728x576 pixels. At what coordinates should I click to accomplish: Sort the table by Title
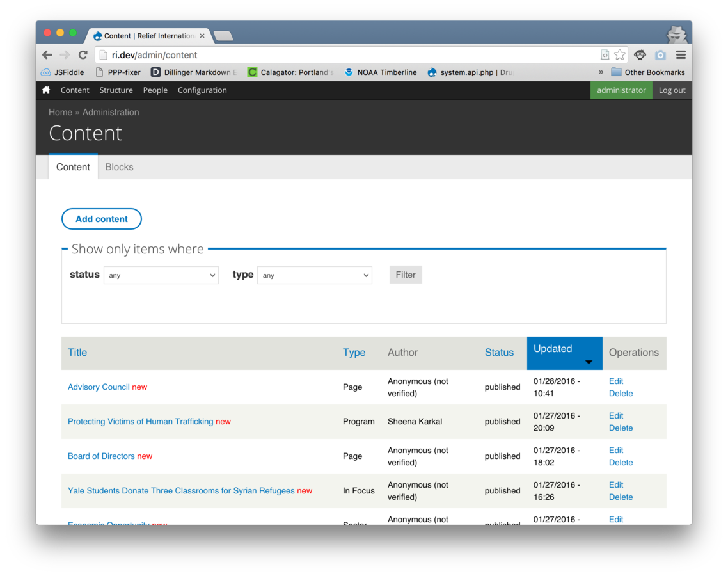pos(77,352)
